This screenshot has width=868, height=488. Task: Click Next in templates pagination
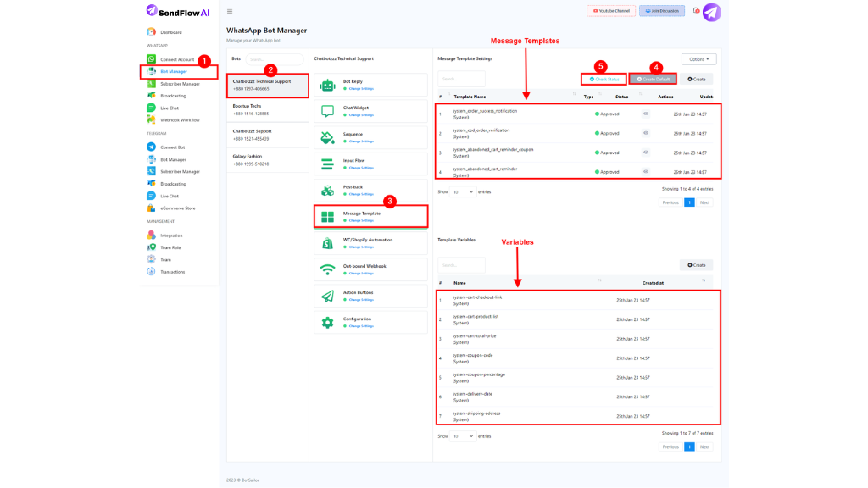[704, 202]
